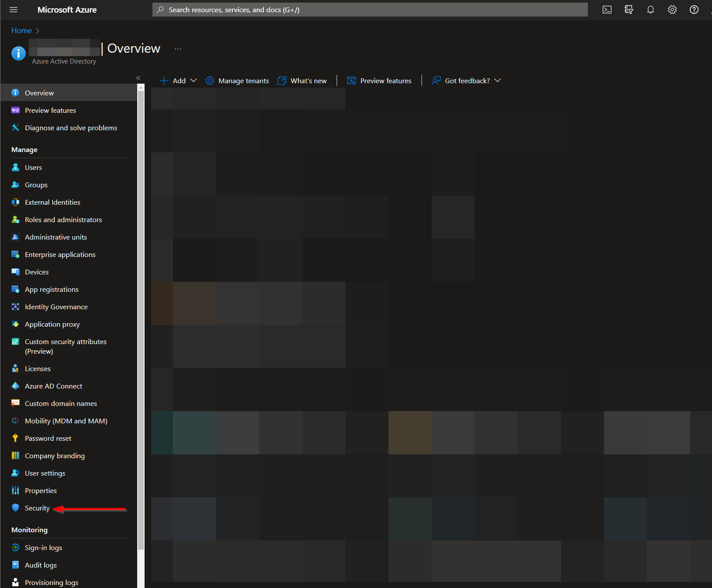
Task: Click the Licenses sidebar icon
Action: tap(15, 368)
